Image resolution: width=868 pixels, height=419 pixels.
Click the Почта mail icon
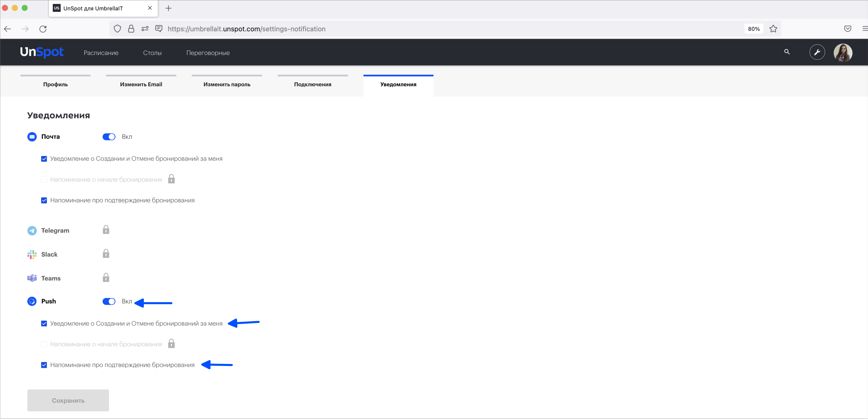pyautogui.click(x=32, y=137)
